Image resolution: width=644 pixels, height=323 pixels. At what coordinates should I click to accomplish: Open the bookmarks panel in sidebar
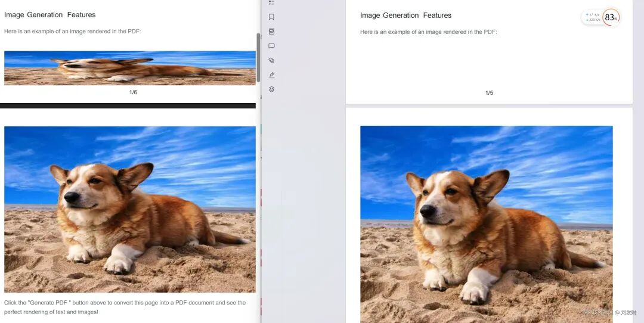tap(271, 17)
